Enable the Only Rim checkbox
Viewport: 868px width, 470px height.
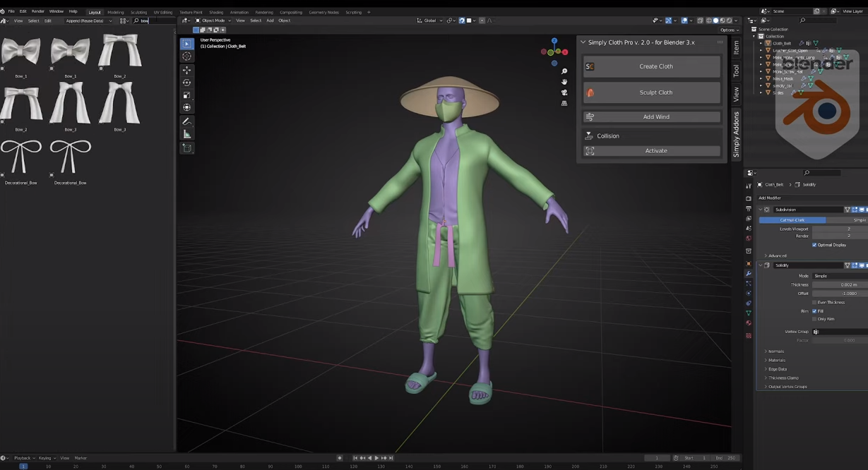coord(814,319)
